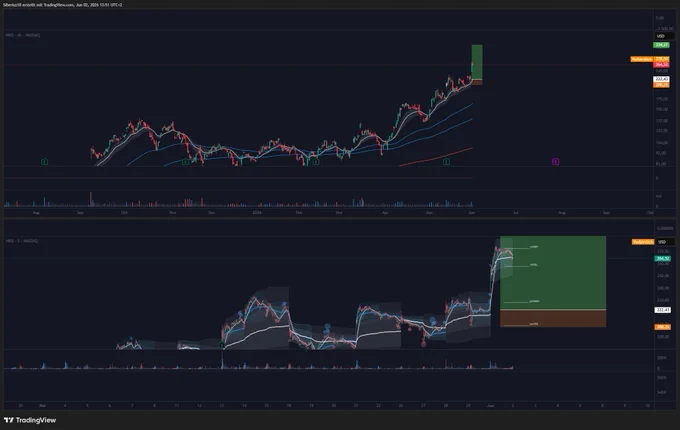
Task: Select the white 222.40 price label, upper chart
Action: (661, 79)
